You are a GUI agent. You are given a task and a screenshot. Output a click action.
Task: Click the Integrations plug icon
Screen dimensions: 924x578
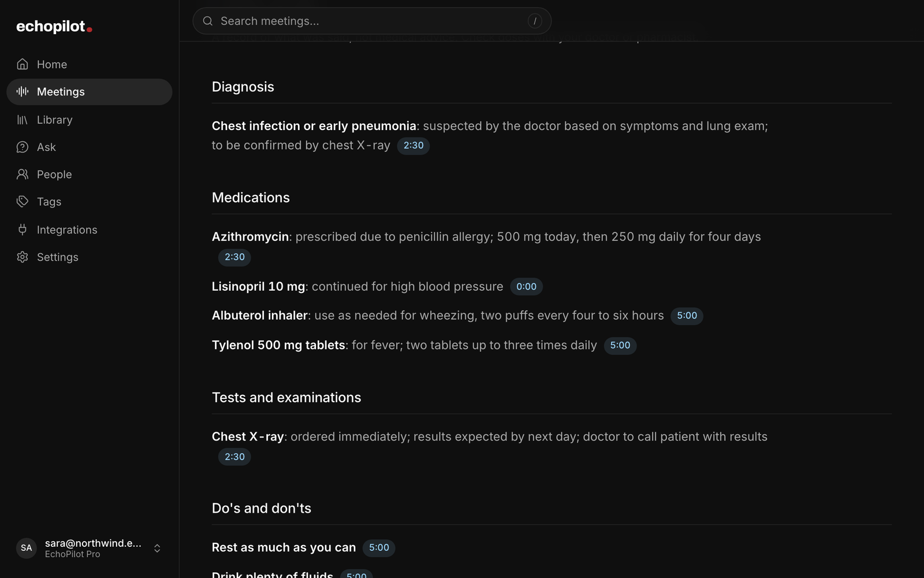click(23, 229)
